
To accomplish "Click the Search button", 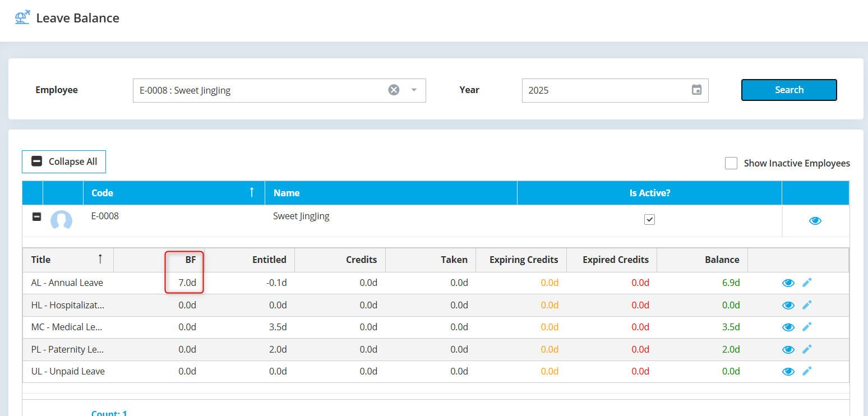I will click(789, 90).
